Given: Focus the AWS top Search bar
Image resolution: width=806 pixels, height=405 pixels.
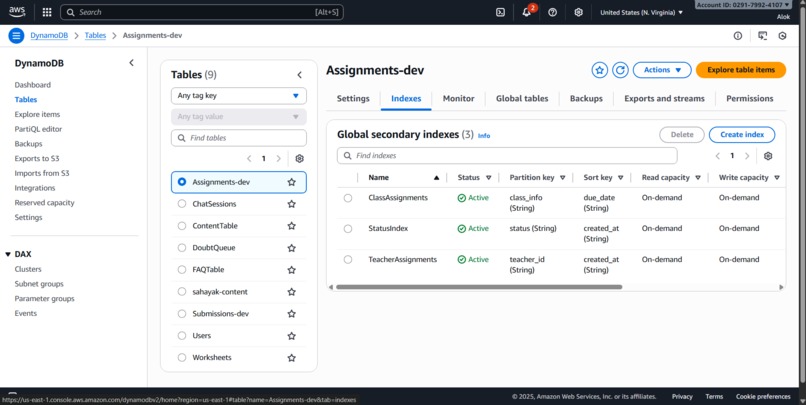Looking at the screenshot, I should click(x=202, y=12).
